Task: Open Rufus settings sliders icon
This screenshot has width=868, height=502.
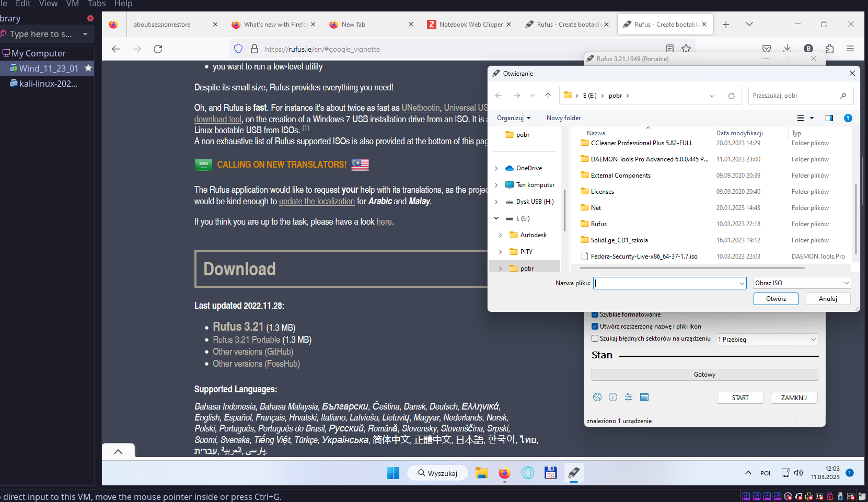Action: 629,397
